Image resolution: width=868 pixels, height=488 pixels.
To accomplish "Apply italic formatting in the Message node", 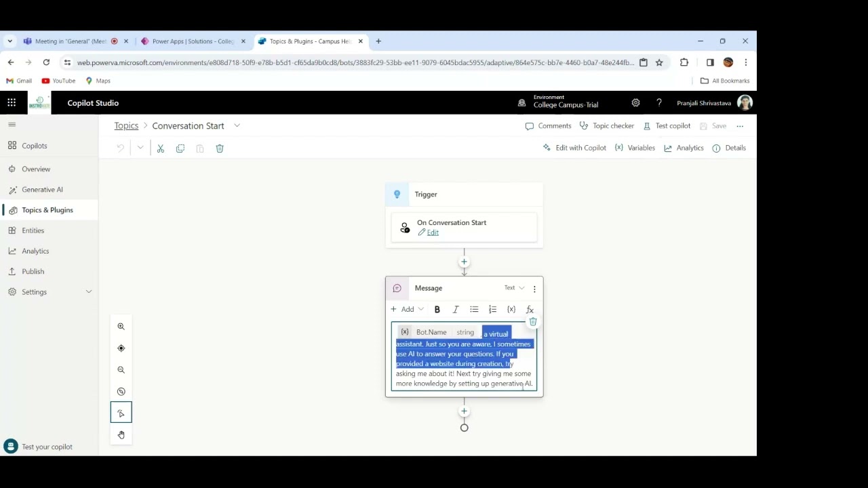I will pos(456,310).
